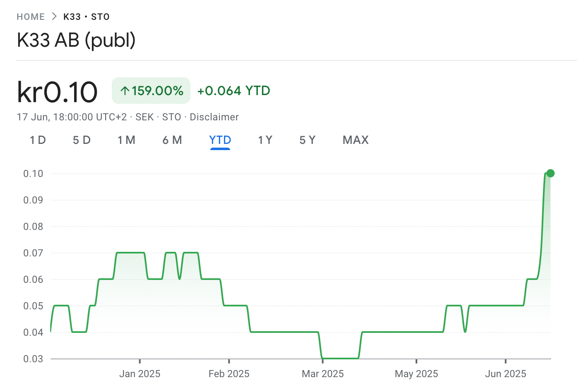The image size is (577, 392).
Task: Go to the HOME breadcrumb link
Action: click(31, 17)
